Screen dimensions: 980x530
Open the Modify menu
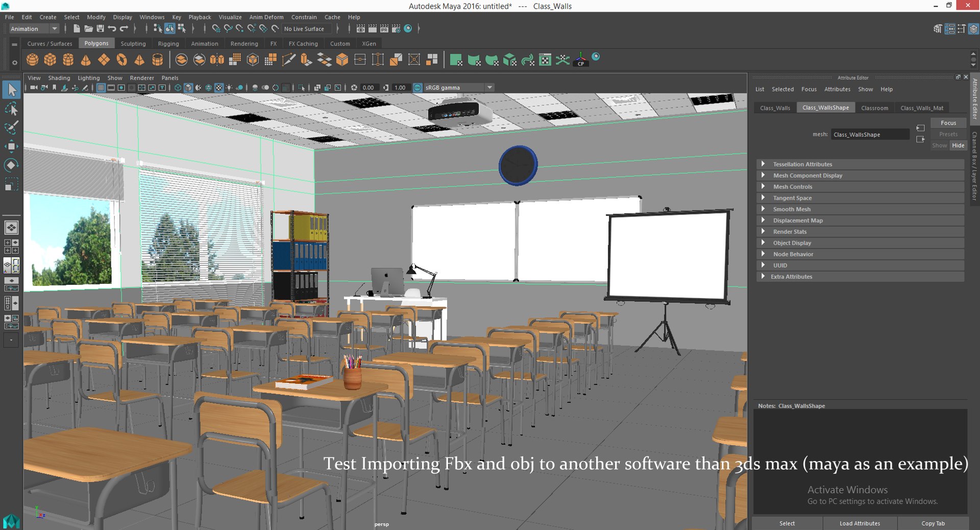(x=96, y=17)
